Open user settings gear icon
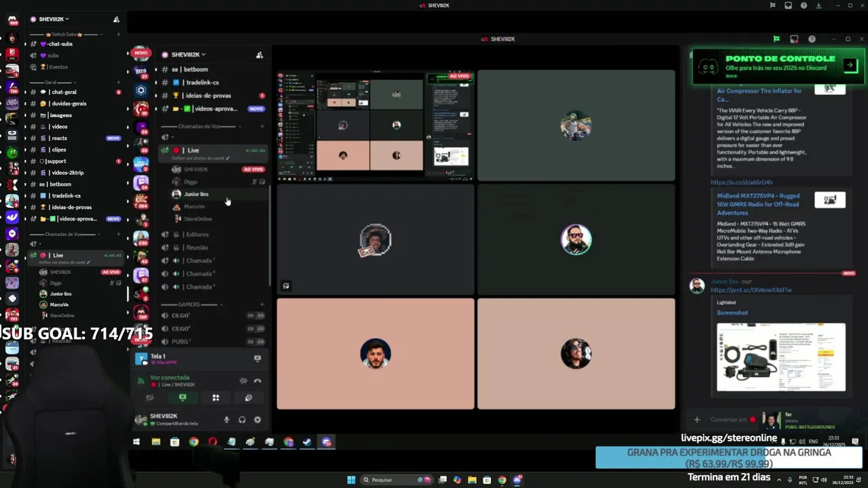The width and height of the screenshot is (868, 488). pos(257,420)
